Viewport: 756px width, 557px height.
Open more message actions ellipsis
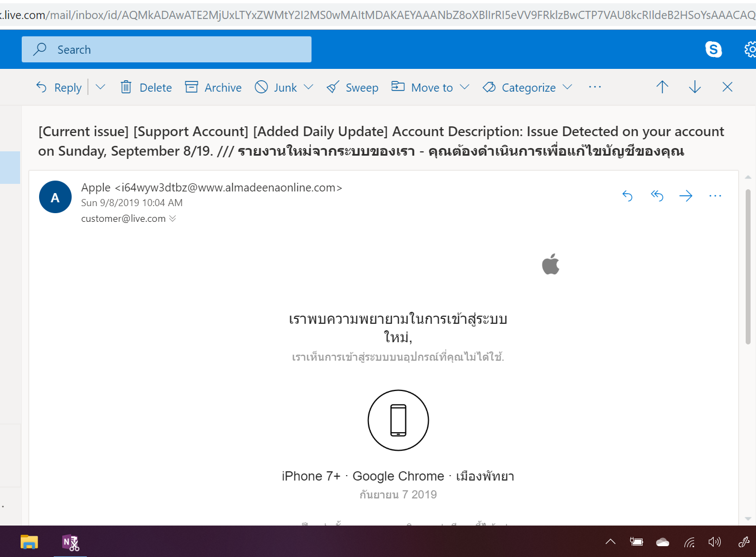point(715,196)
